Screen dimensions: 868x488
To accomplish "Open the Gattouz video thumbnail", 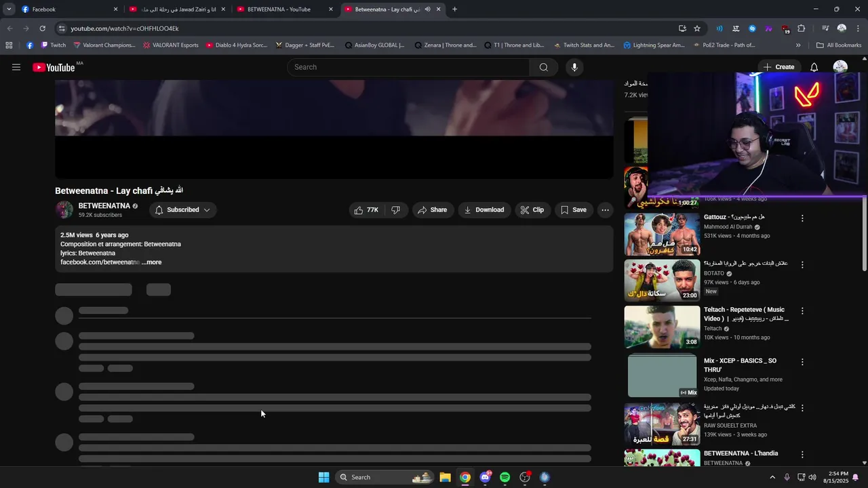I will coord(662,234).
